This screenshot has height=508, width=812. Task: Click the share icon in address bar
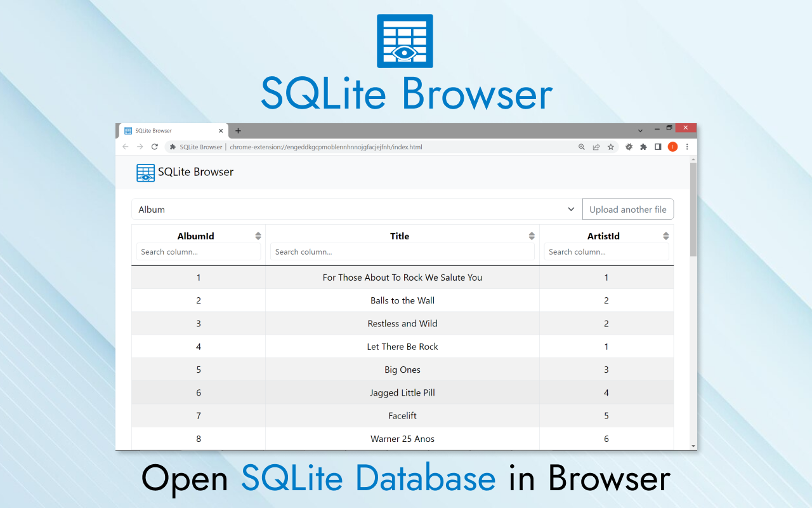[x=596, y=147]
